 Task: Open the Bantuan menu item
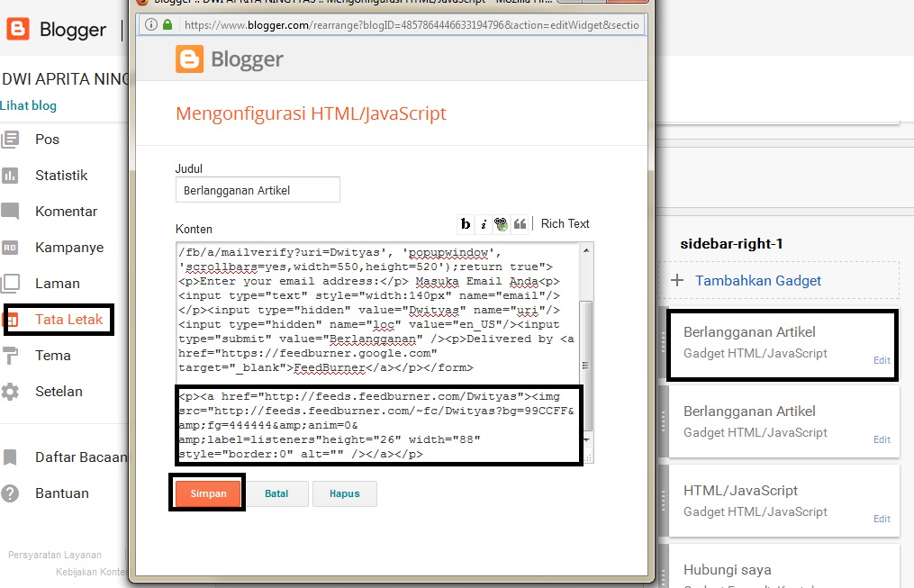pyautogui.click(x=62, y=493)
